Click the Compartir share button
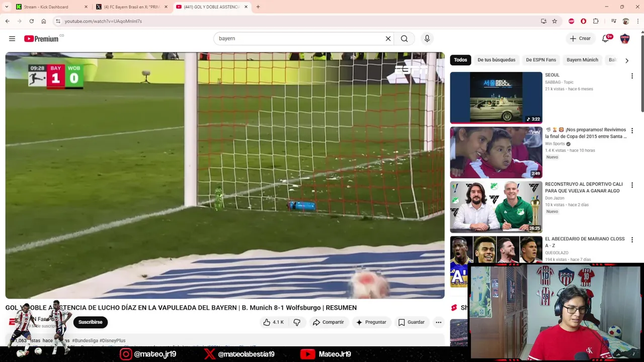The image size is (644, 362). pyautogui.click(x=328, y=322)
